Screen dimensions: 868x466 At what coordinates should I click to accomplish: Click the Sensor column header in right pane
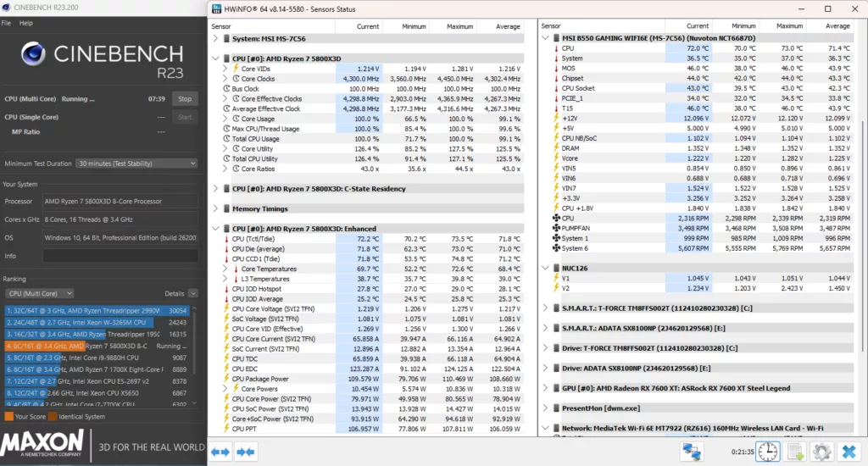[x=602, y=26]
